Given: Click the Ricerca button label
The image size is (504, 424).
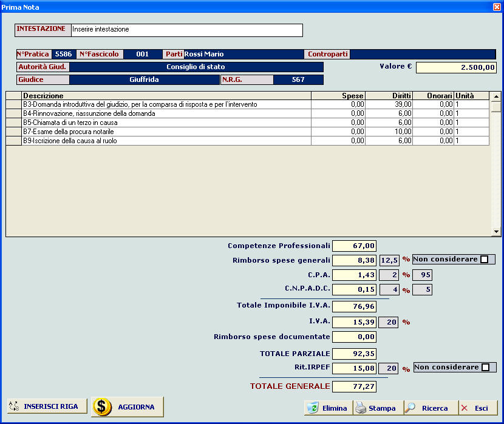Looking at the screenshot, I should 435,408.
